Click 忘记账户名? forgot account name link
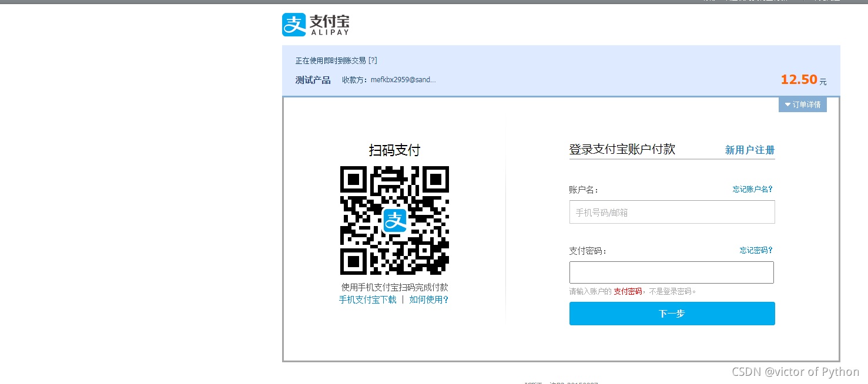Image resolution: width=868 pixels, height=384 pixels. click(x=752, y=189)
